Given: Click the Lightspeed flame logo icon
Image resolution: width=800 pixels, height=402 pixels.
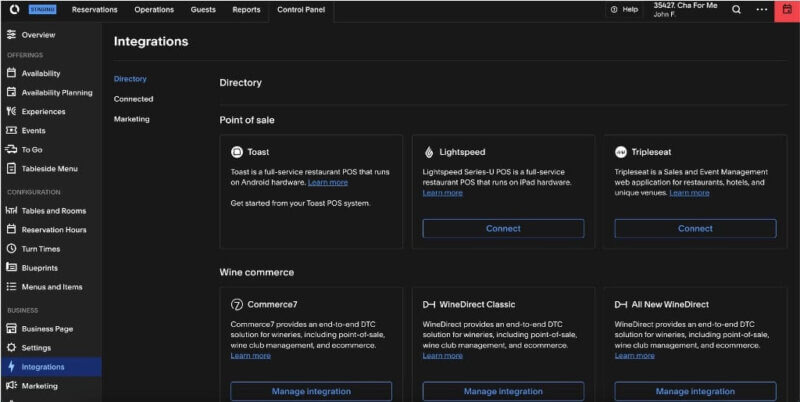Looking at the screenshot, I should 429,152.
